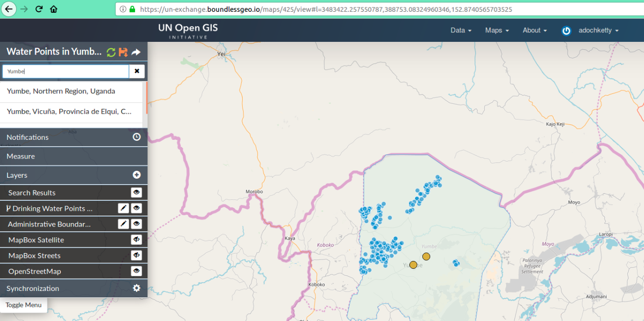
Task: Open the Data dropdown menu
Action: click(461, 31)
